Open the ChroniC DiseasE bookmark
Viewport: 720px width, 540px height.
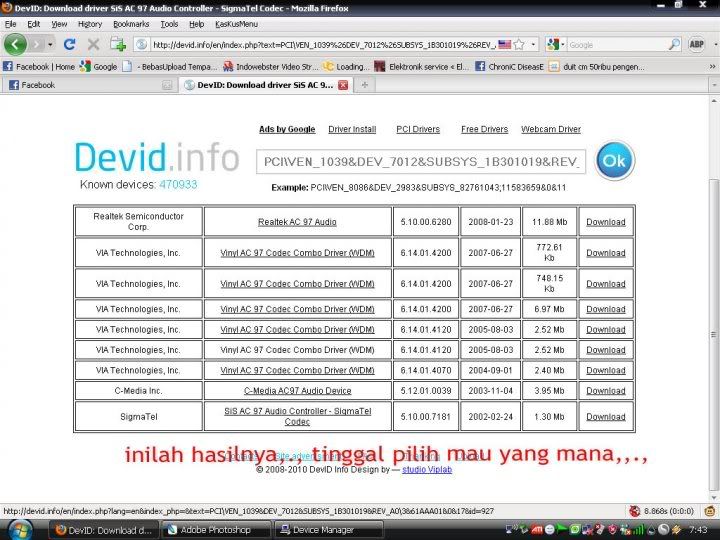tap(509, 67)
